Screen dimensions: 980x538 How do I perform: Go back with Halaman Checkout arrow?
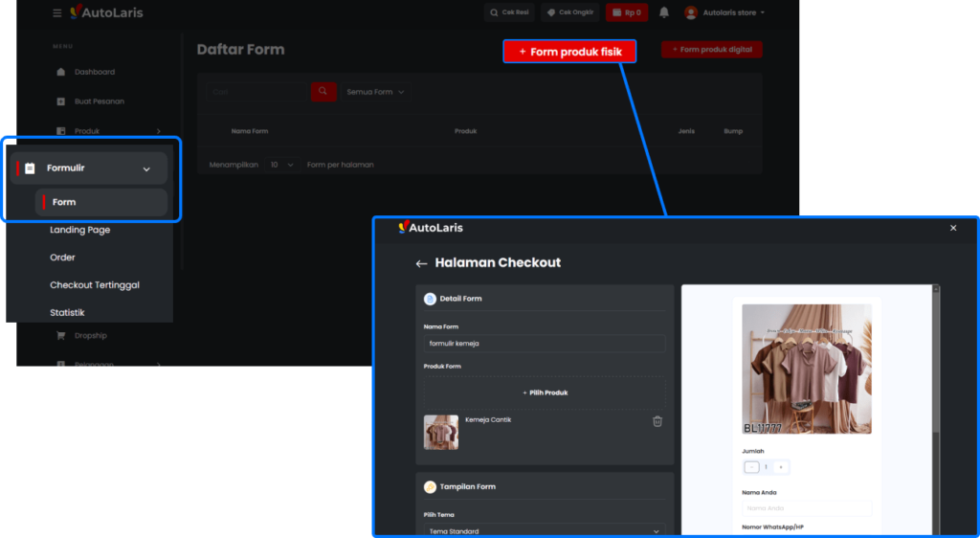421,263
